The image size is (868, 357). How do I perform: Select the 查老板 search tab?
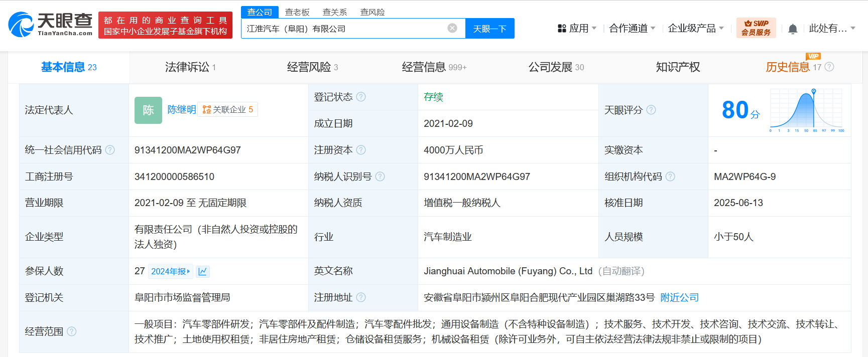click(x=297, y=12)
